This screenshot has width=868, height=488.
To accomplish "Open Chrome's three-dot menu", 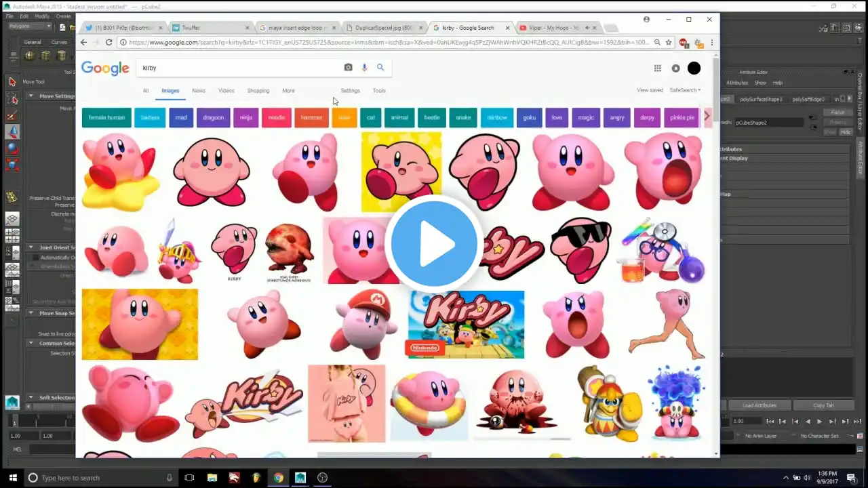I will (711, 42).
